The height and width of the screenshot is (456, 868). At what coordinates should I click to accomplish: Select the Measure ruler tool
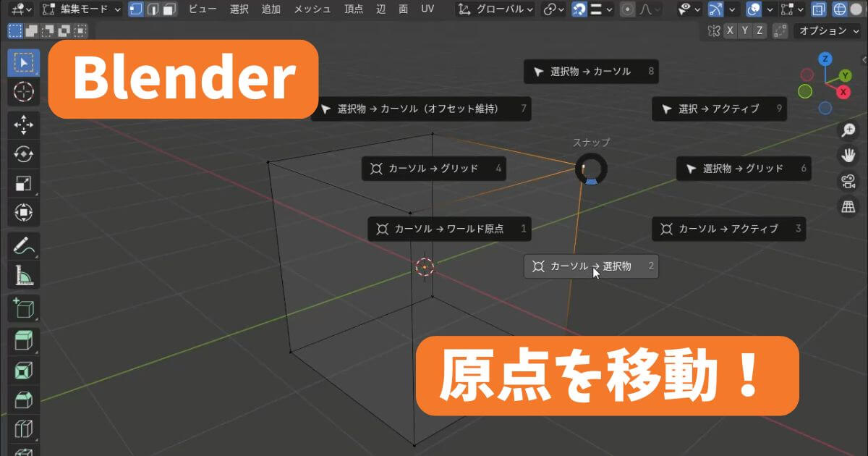point(24,275)
